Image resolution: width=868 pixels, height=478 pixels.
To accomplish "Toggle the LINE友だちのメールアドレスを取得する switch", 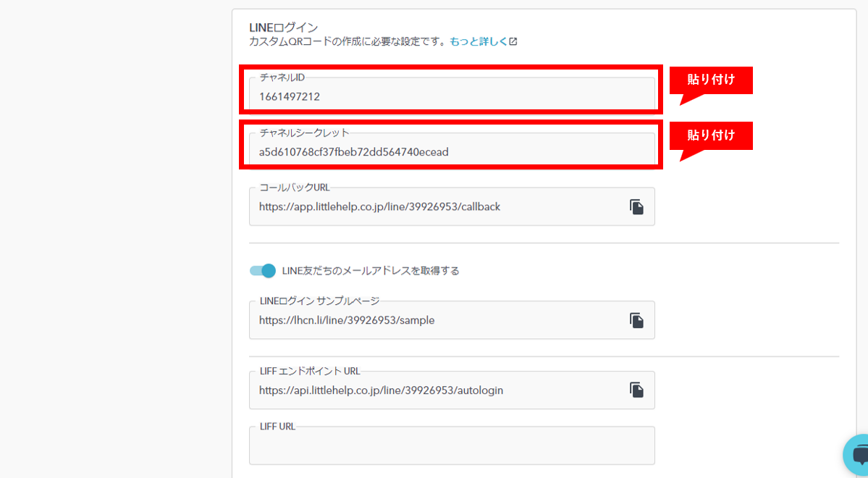I will coord(263,271).
